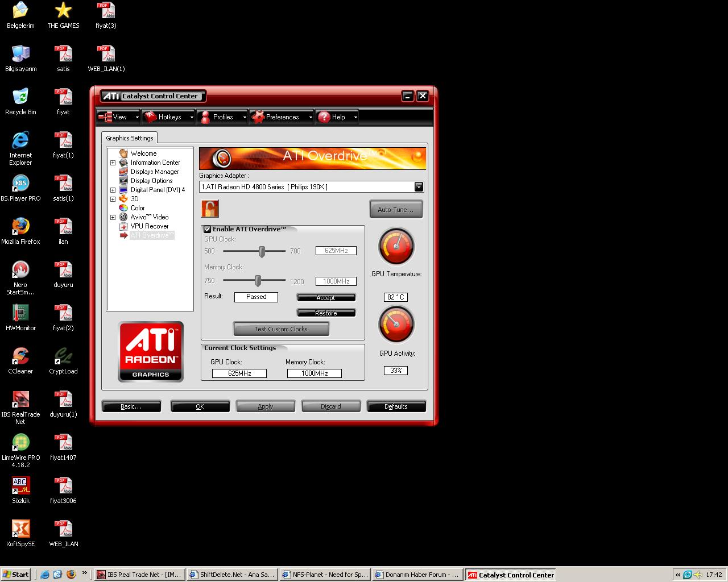Launch LimeWire PRO 4.18.2
The width and height of the screenshot is (728, 582).
[20, 451]
